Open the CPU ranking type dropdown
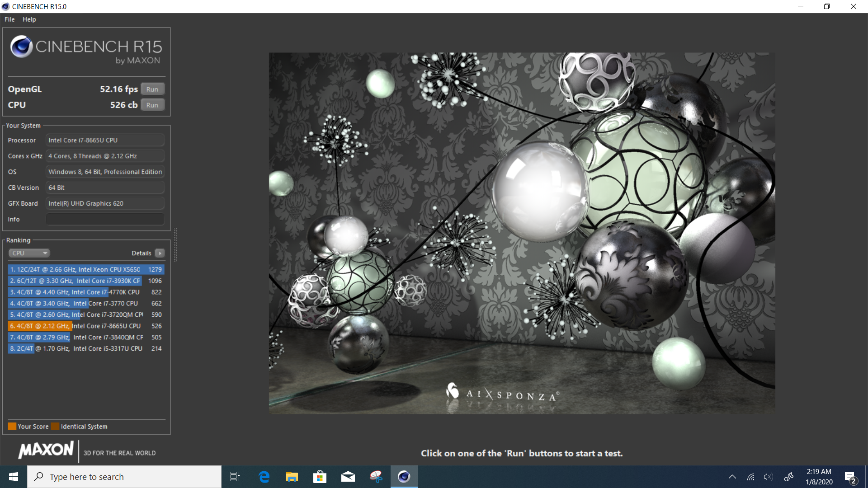This screenshot has height=488, width=868. point(29,253)
